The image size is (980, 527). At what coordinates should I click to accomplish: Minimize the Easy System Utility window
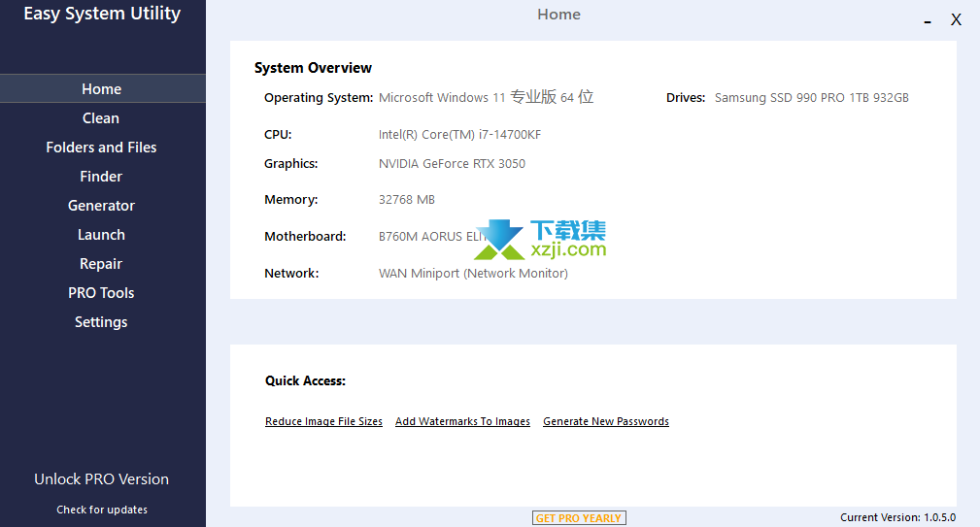[928, 21]
